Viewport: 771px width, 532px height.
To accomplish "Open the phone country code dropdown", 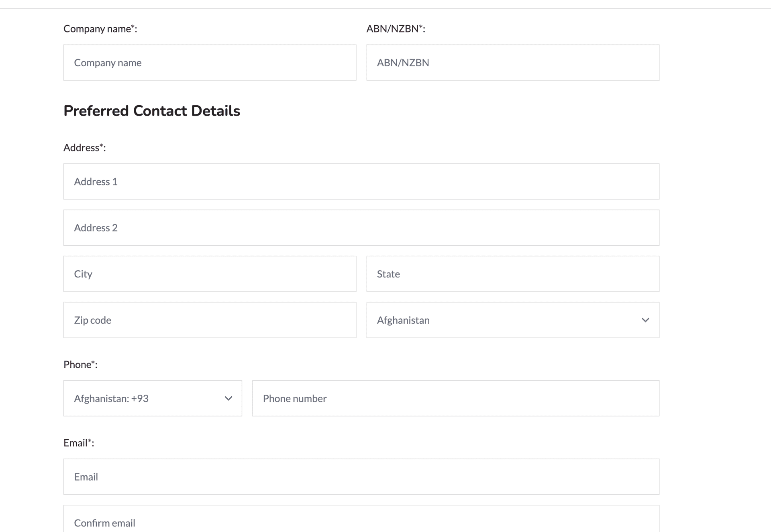I will tap(153, 398).
